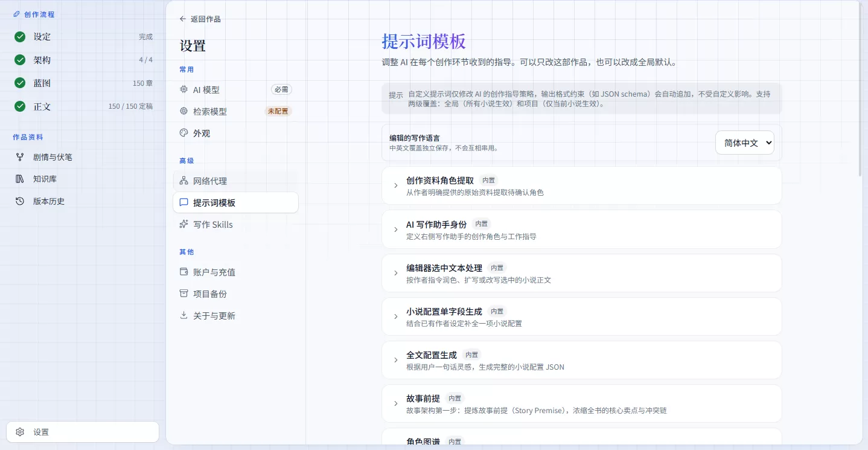Click the green check icon beside 架构

[20, 60]
